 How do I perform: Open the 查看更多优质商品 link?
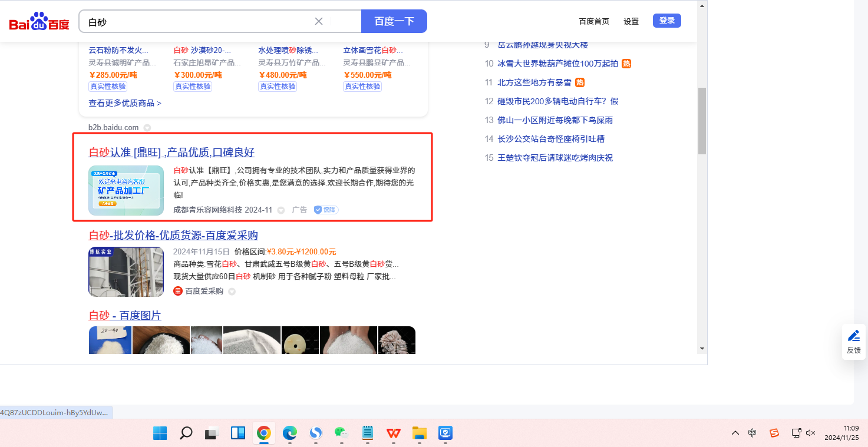125,103
